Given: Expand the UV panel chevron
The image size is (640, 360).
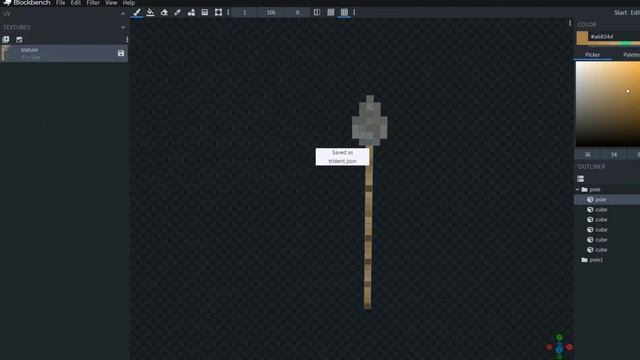Looking at the screenshot, I should coord(123,13).
